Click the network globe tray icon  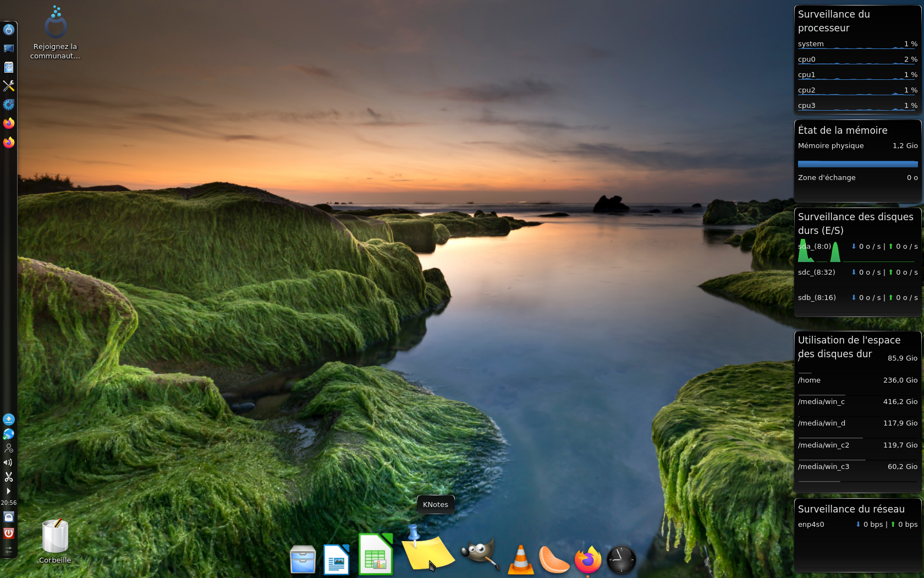pos(9,434)
